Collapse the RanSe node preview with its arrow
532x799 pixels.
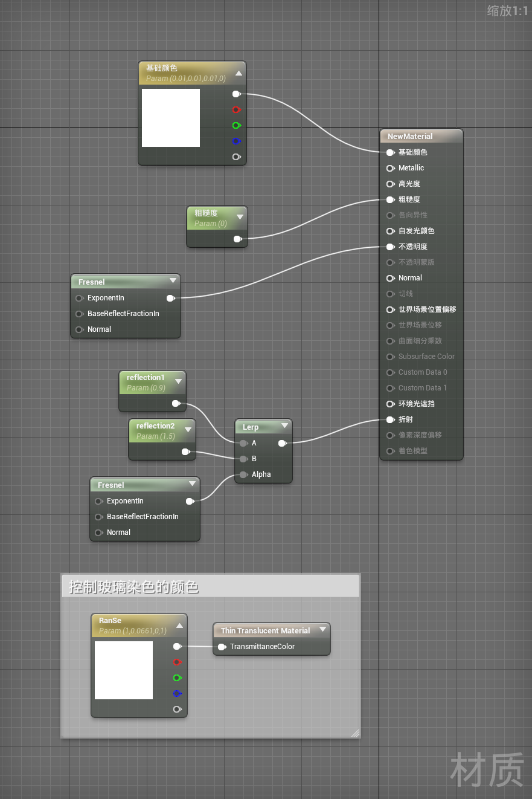click(x=179, y=626)
